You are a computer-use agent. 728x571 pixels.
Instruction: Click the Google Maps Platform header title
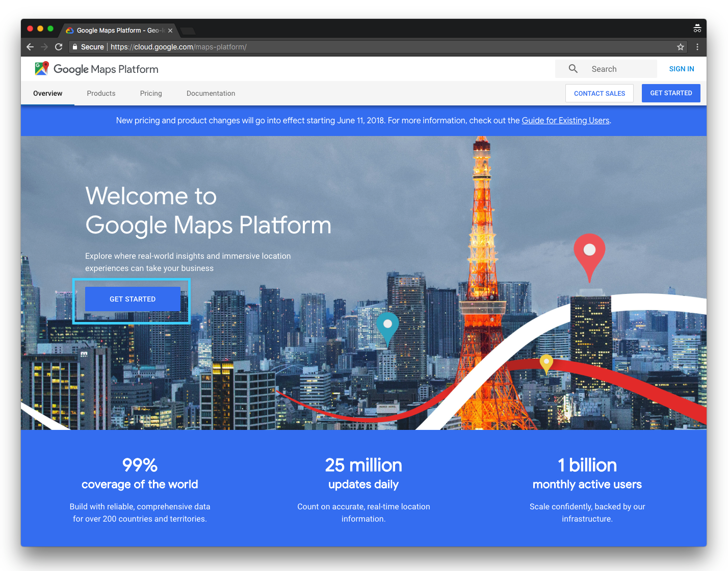pyautogui.click(x=106, y=69)
